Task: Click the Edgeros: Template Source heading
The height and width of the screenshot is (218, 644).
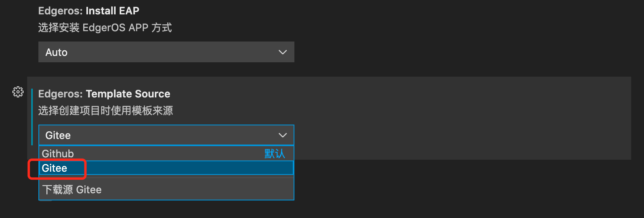Action: [x=104, y=94]
